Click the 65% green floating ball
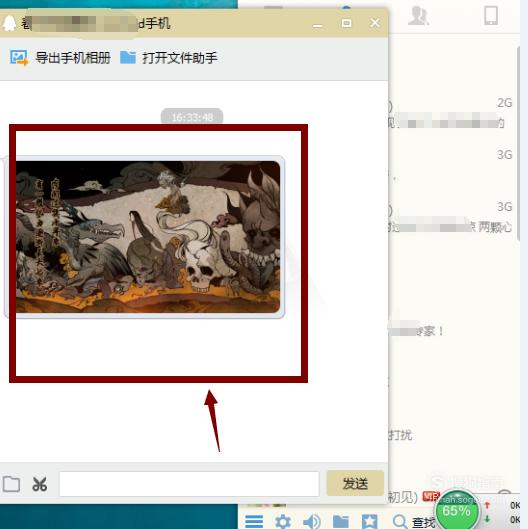This screenshot has height=529, width=528. [456, 510]
